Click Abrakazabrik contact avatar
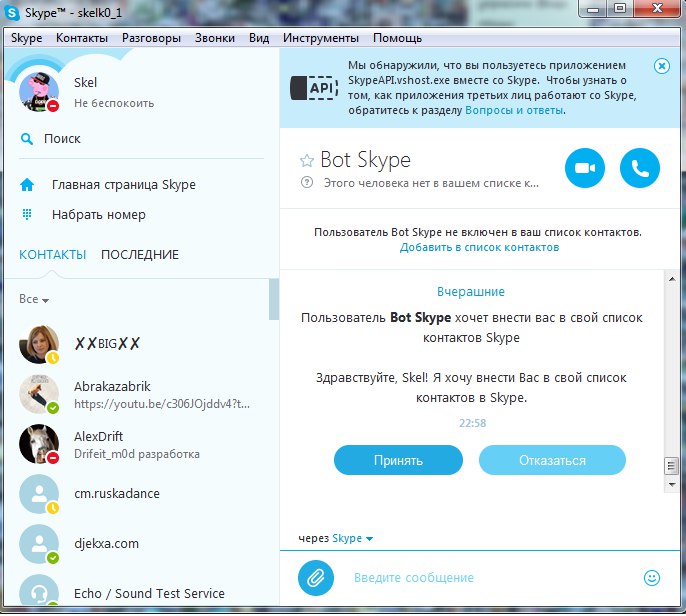 [39, 394]
